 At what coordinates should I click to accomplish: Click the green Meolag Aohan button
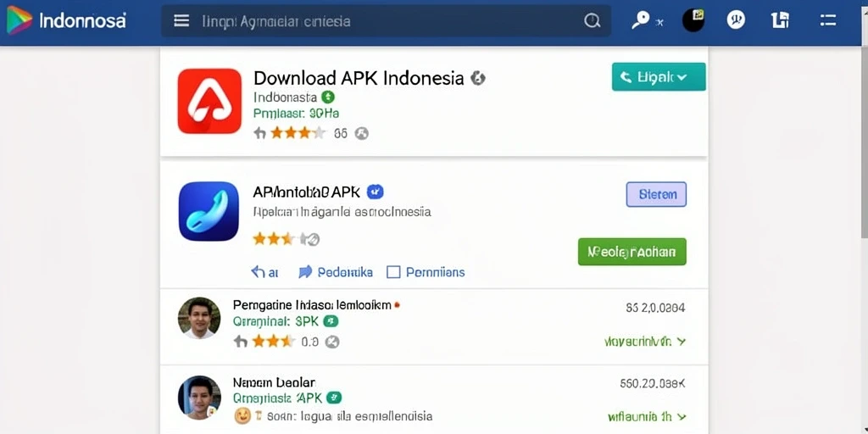point(632,252)
